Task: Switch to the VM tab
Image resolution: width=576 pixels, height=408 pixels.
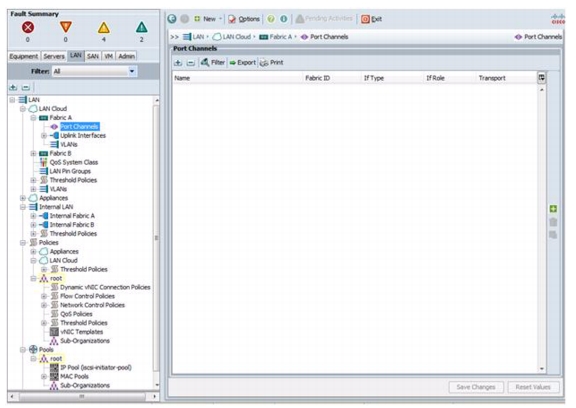Action: (x=109, y=56)
